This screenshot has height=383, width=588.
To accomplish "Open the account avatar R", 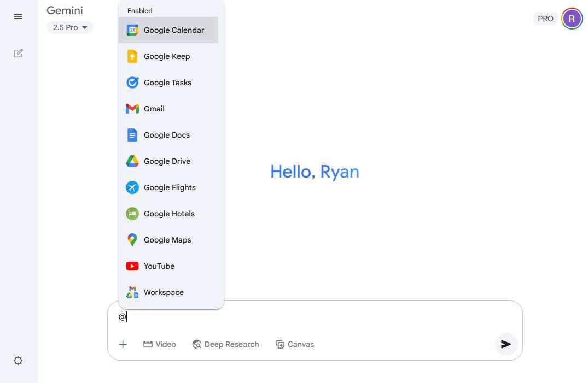I will click(x=572, y=19).
